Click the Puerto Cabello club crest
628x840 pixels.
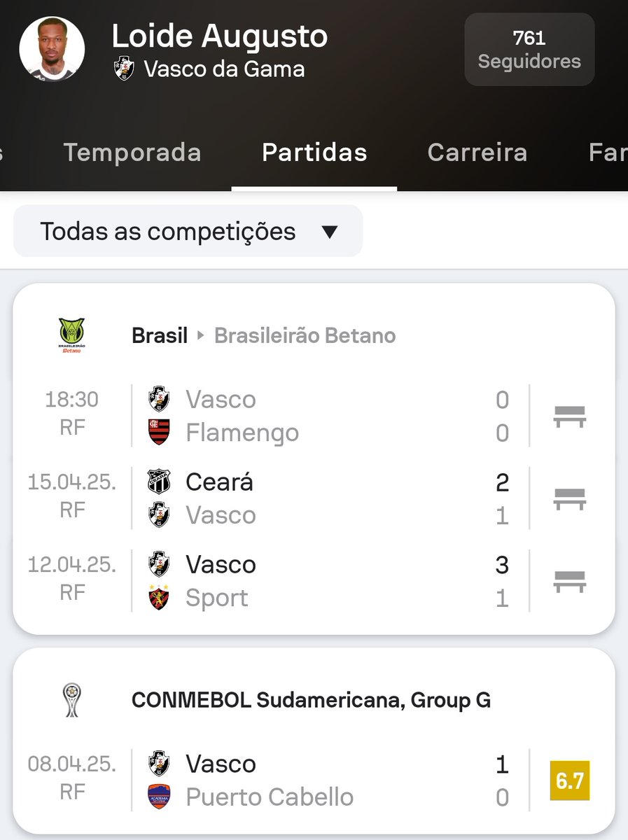[x=159, y=797]
